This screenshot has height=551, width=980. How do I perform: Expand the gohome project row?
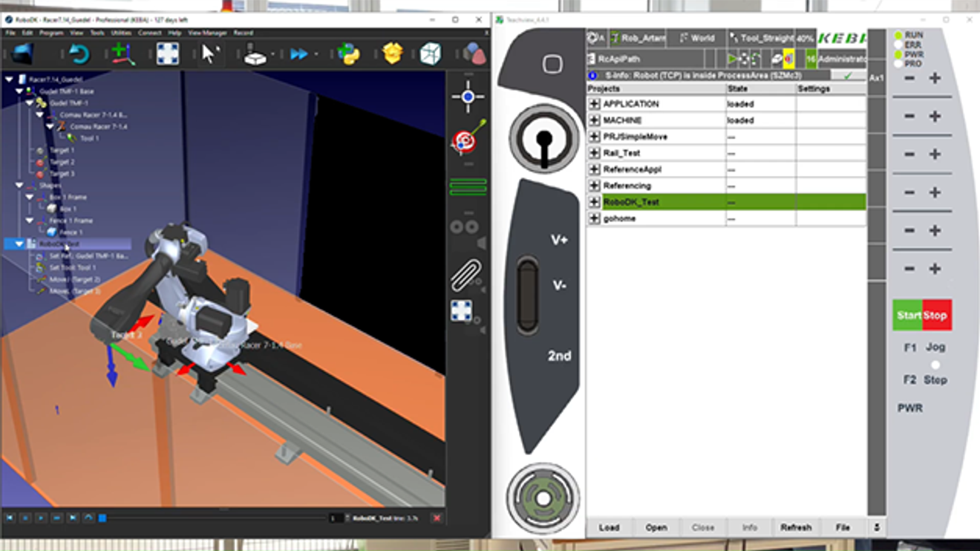[x=594, y=218]
